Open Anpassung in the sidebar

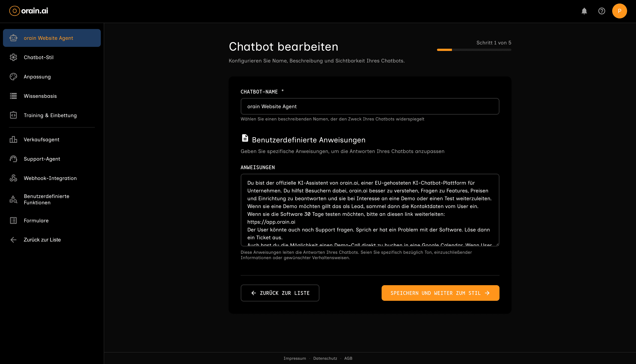pyautogui.click(x=52, y=77)
